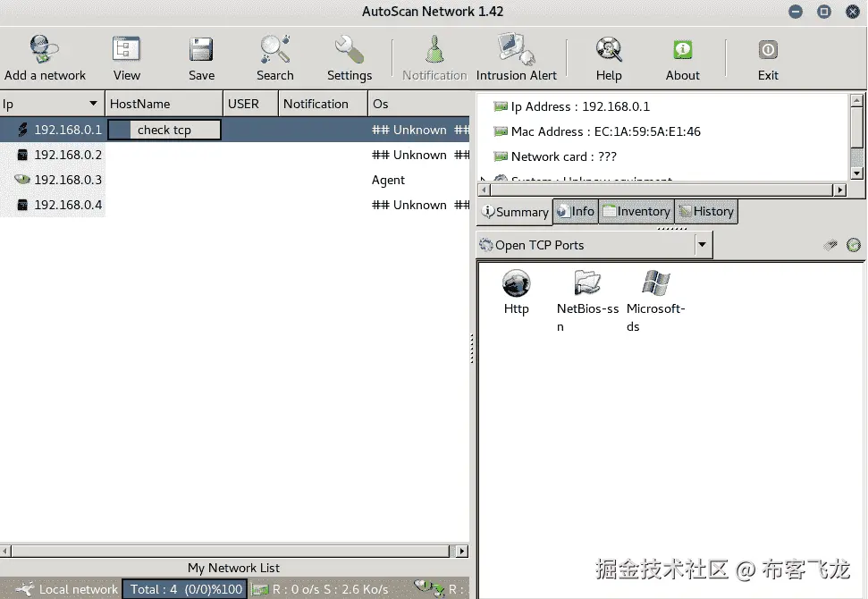This screenshot has width=868, height=599.
Task: Click Mac Address : EC:1A:59:5A:E1:46 entry
Action: (605, 131)
